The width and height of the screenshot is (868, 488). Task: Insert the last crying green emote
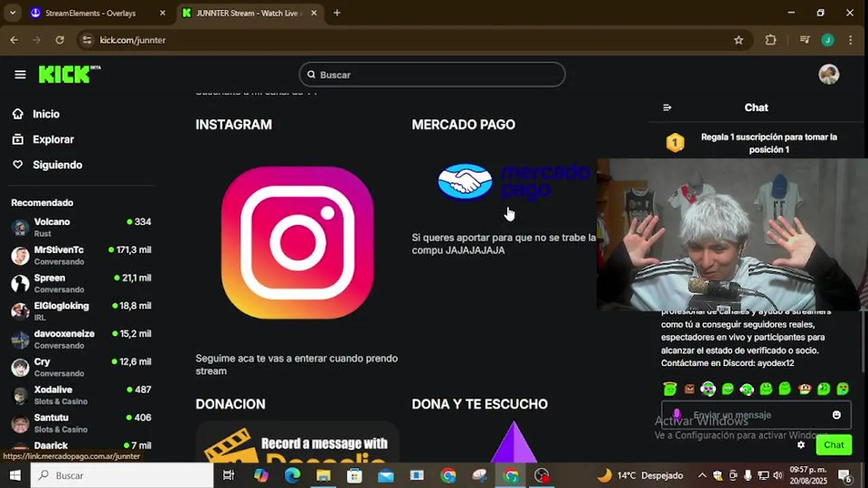pyautogui.click(x=843, y=389)
